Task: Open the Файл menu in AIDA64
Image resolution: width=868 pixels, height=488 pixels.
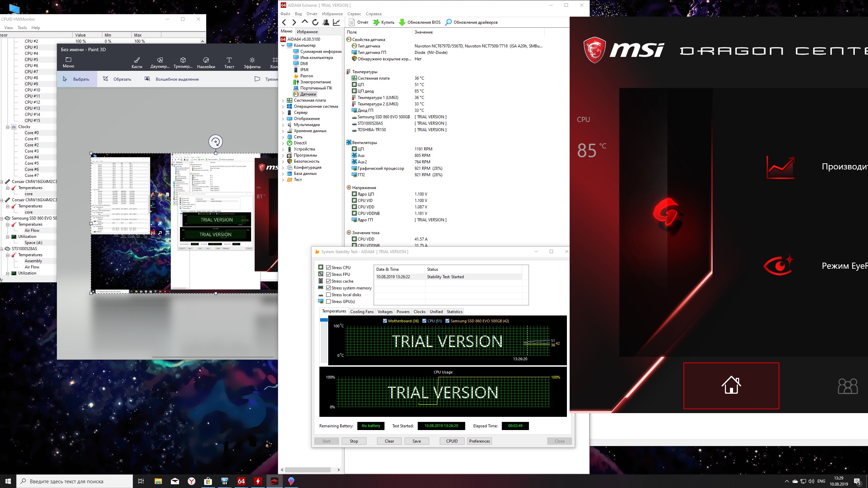Action: [285, 14]
